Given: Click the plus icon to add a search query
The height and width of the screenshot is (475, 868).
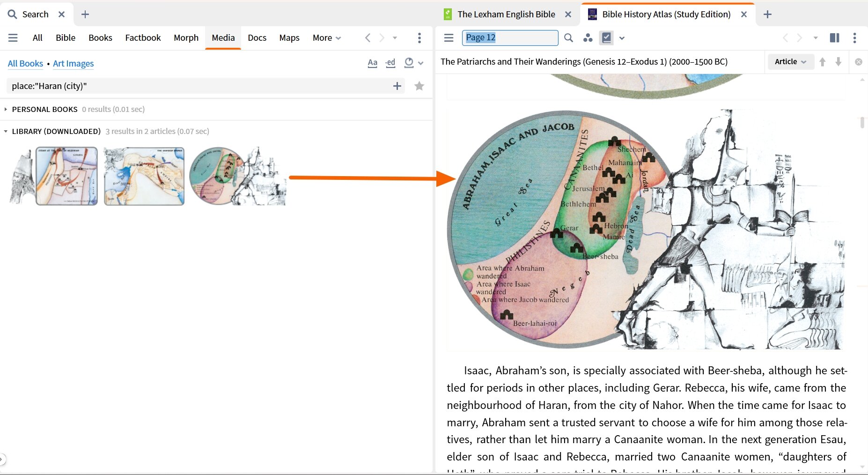Looking at the screenshot, I should pyautogui.click(x=397, y=86).
